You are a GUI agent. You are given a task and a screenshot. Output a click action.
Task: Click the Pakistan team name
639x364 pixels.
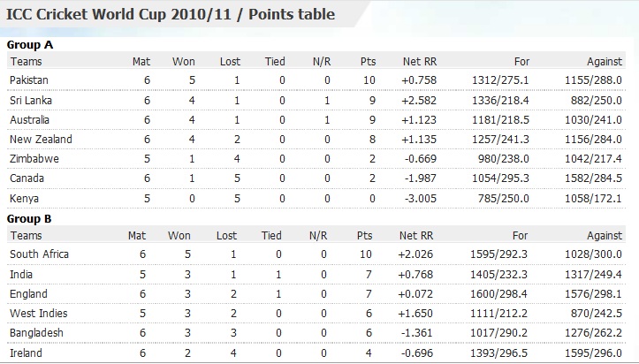click(29, 80)
